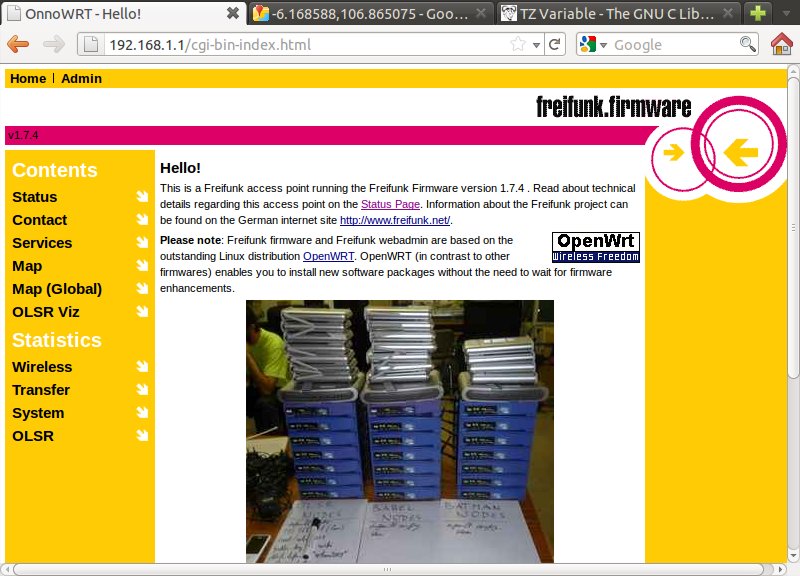Open the URL history dropdown arrow
The width and height of the screenshot is (800, 576).
click(536, 45)
